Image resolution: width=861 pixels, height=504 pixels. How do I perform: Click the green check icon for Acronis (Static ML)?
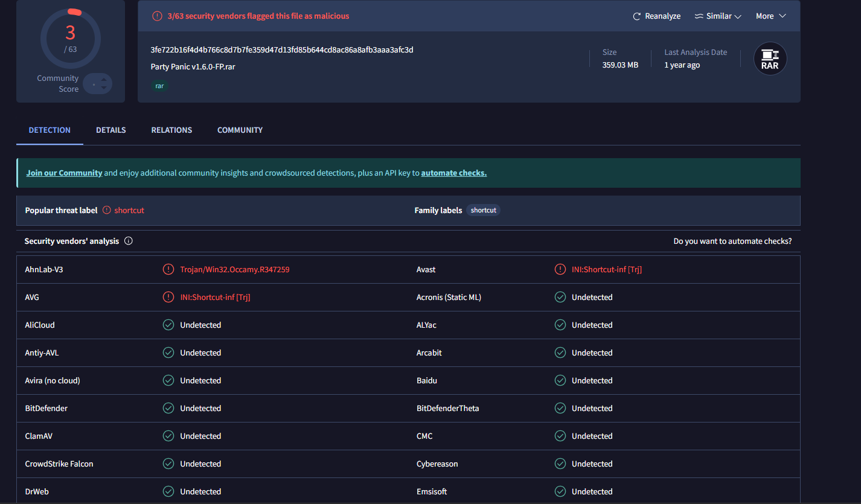pyautogui.click(x=560, y=297)
